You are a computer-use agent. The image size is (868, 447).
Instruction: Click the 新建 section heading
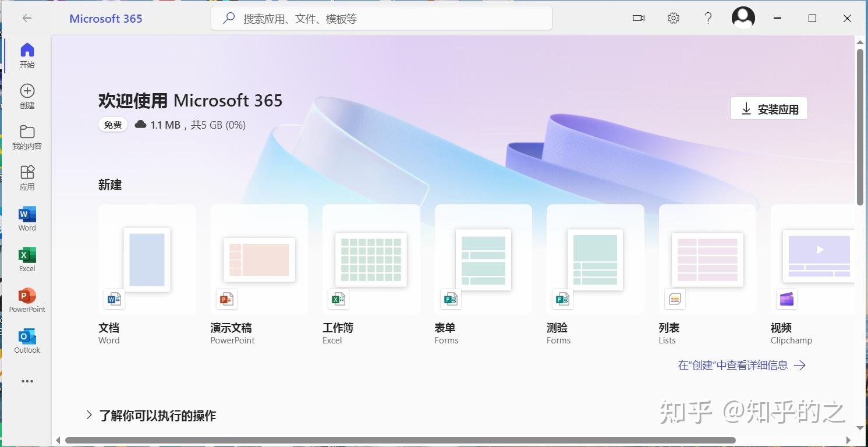coord(110,185)
